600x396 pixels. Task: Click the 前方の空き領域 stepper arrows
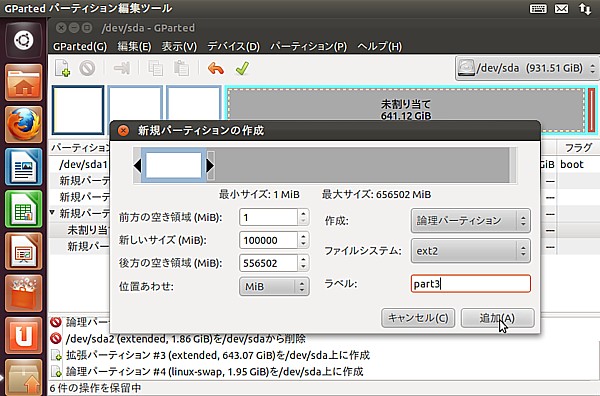click(x=303, y=217)
